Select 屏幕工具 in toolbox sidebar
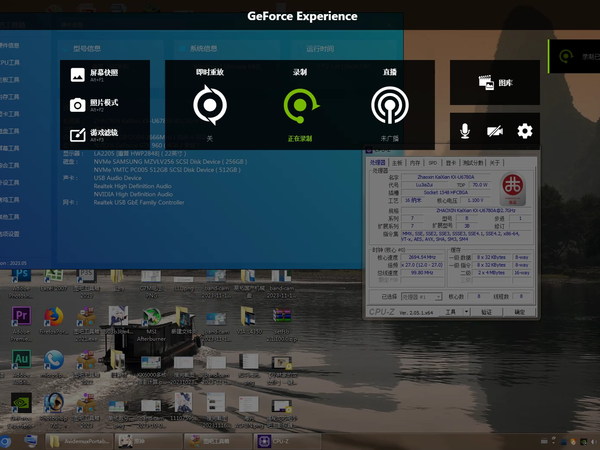Screen dimensions: 600x450 [x=10, y=148]
